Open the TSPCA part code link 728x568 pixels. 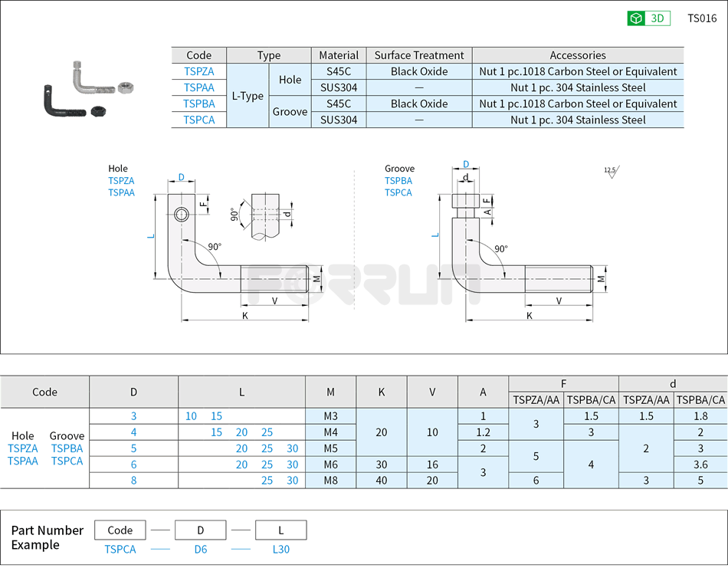click(198, 120)
